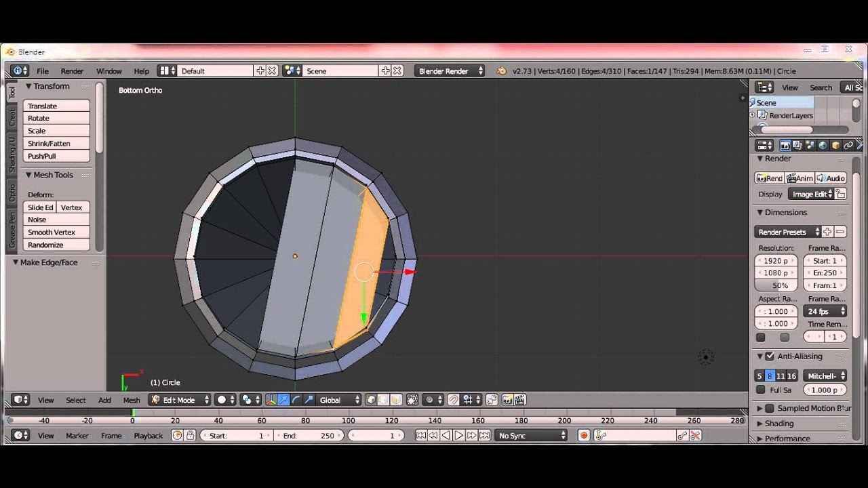The width and height of the screenshot is (868, 488).
Task: Click the Shrink/Fatten button
Action: pyautogui.click(x=56, y=143)
